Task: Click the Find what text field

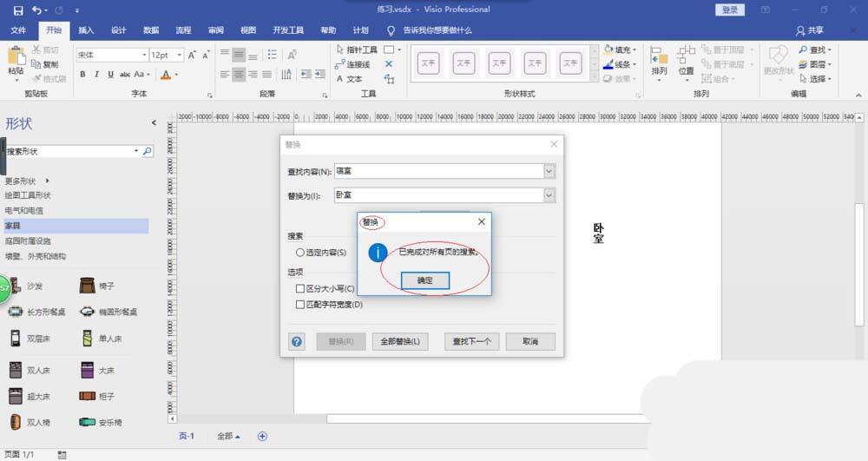Action: pos(439,172)
